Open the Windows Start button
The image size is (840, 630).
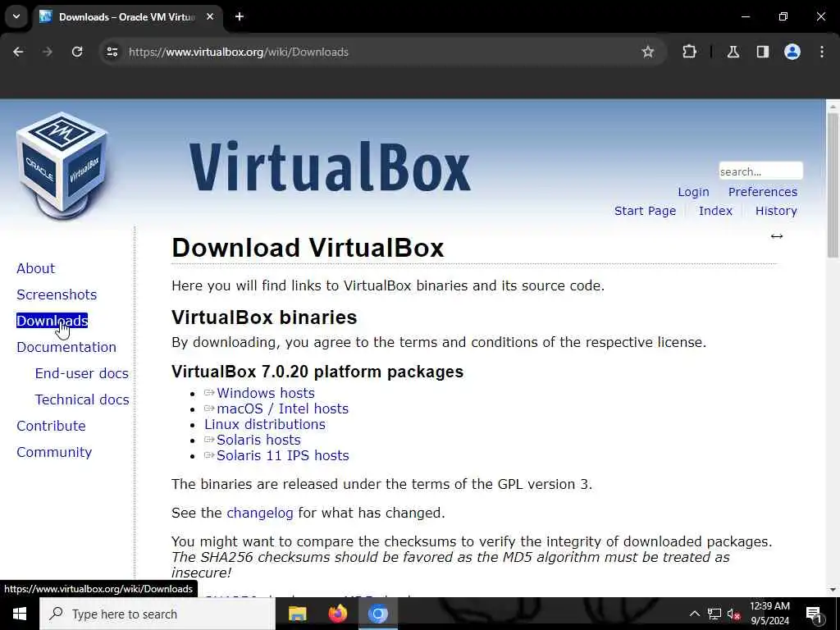(20, 614)
